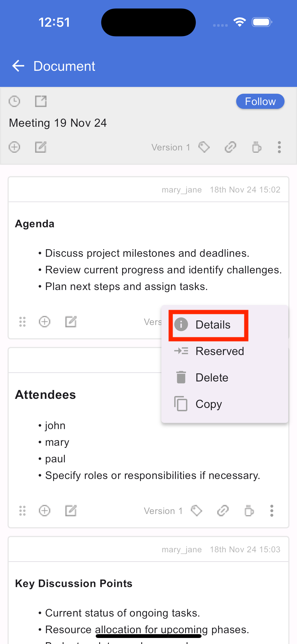
Task: Open document in external view icon
Action: click(41, 102)
